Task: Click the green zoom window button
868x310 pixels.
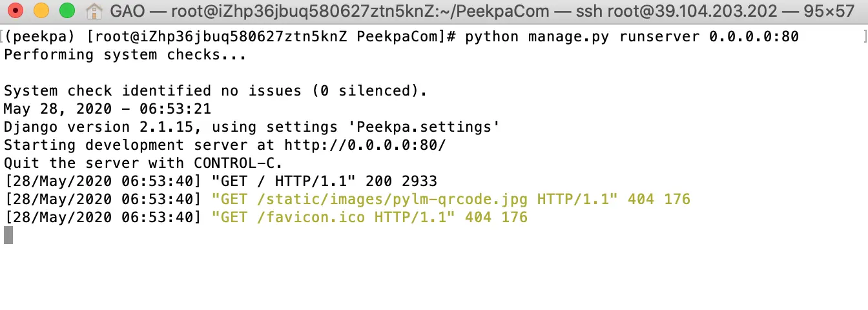Action: 67,11
